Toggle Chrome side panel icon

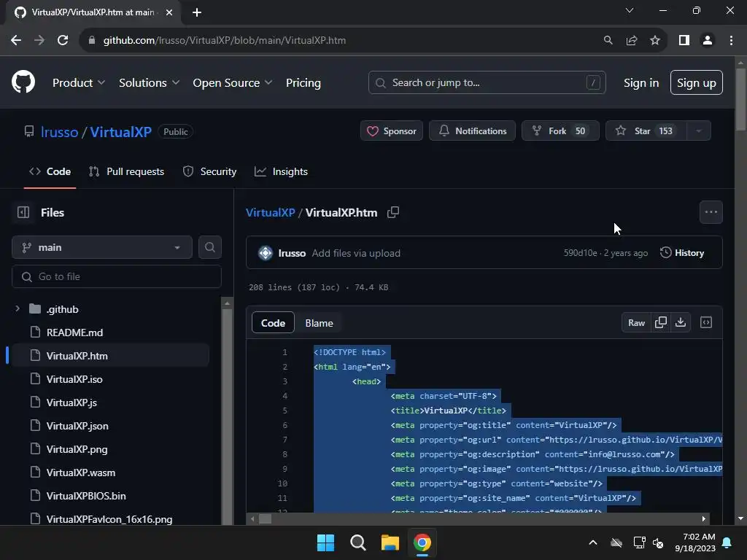click(x=684, y=41)
